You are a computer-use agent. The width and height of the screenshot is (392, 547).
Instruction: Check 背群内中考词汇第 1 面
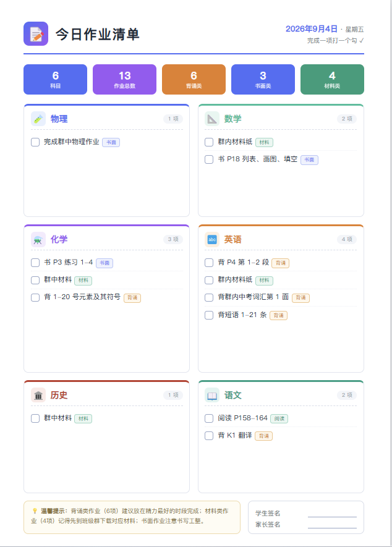[x=209, y=297]
